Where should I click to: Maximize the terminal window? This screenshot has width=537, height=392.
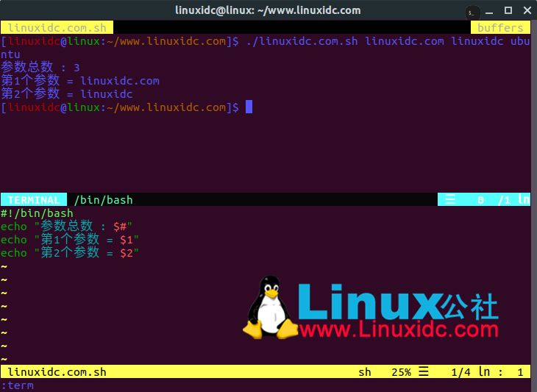click(508, 10)
